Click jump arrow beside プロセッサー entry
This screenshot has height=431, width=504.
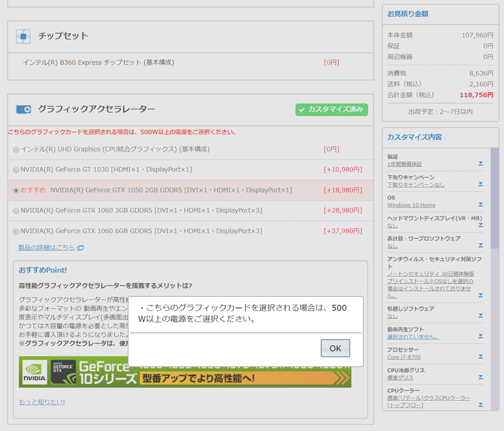(x=481, y=357)
